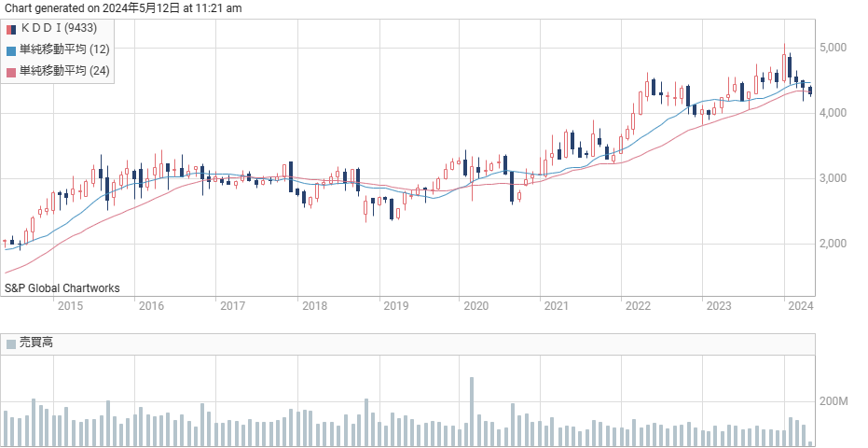Click the 4,000 price axis label
Viewport: 868px width, 448px height.
point(834,113)
